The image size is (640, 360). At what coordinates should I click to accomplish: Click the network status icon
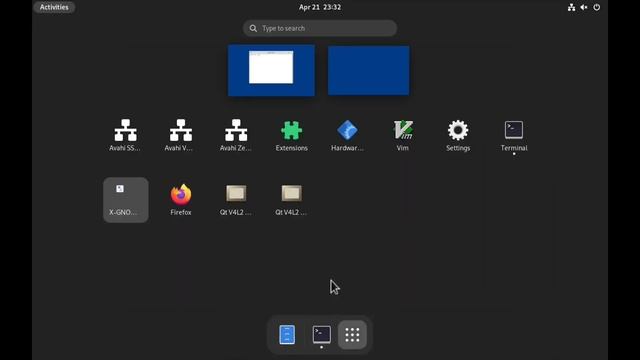coord(571,7)
